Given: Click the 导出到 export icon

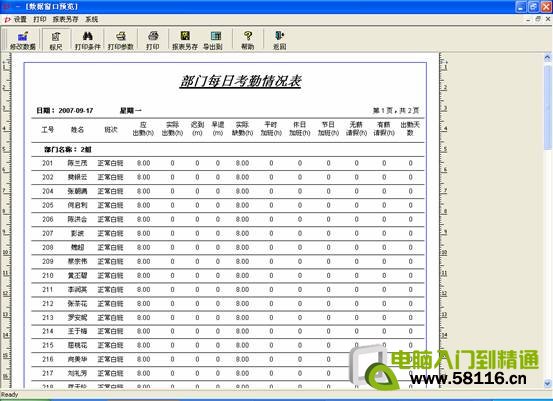Looking at the screenshot, I should pos(213,40).
